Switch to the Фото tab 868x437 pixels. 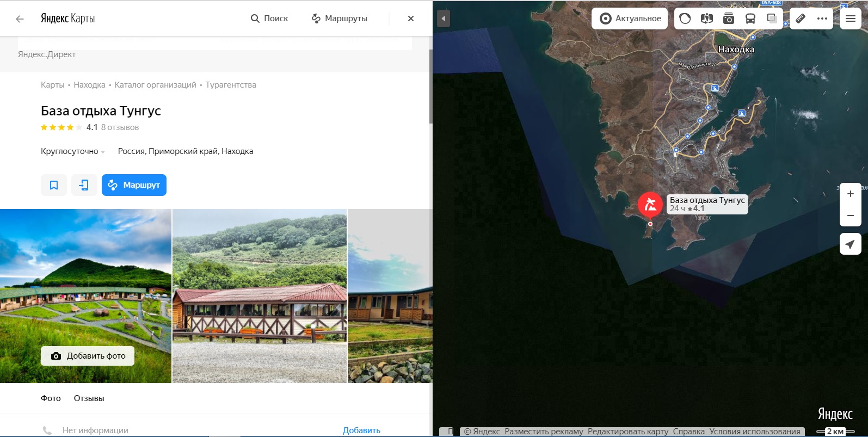(x=51, y=398)
